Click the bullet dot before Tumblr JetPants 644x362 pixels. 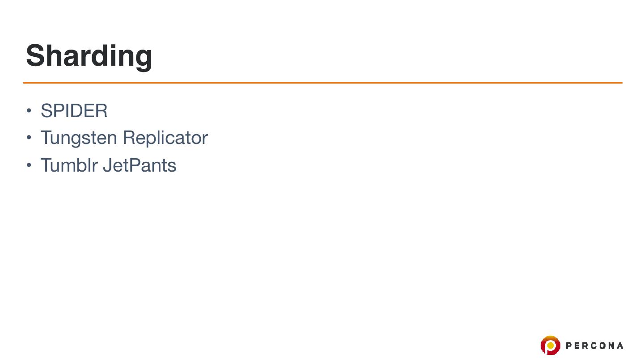point(29,165)
